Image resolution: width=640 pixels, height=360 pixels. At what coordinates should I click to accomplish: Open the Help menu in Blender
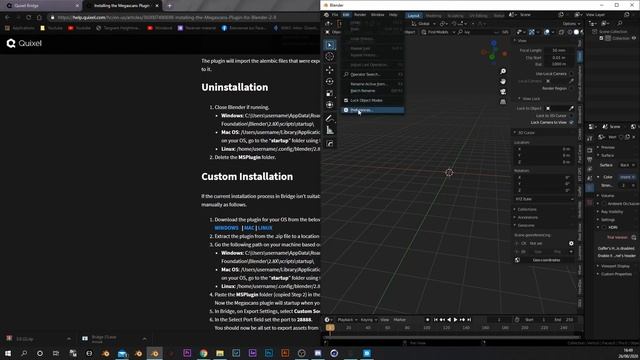point(393,15)
